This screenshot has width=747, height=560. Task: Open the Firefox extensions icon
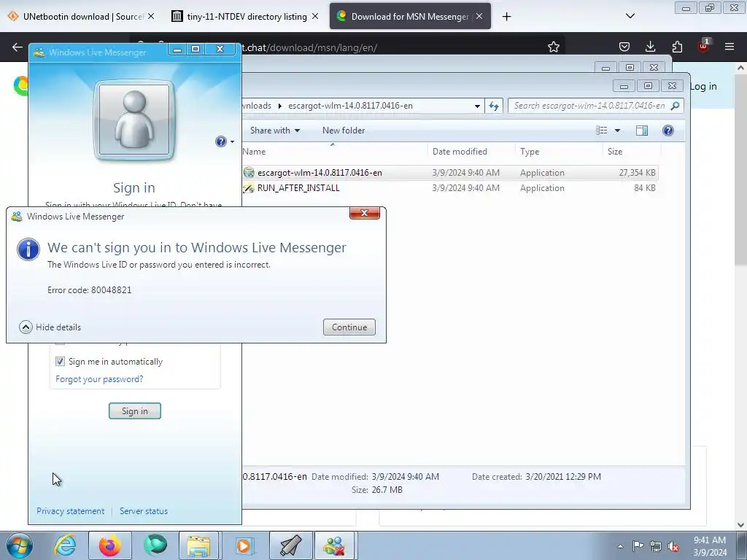[x=677, y=47]
